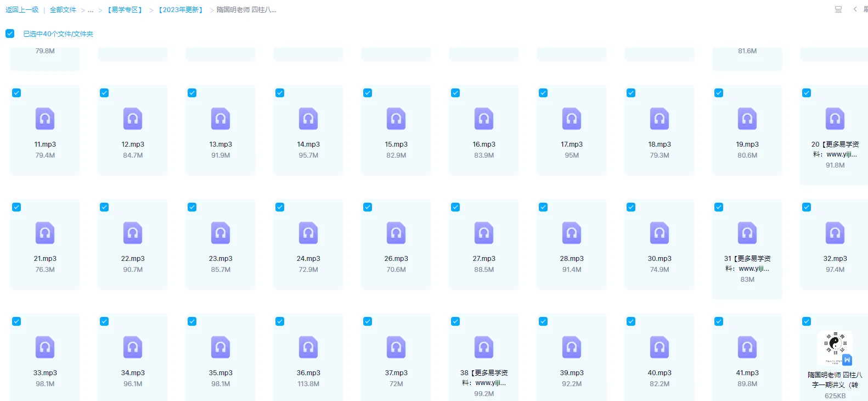The image size is (868, 401).
Task: Deselect the 16.mp3 checkbox
Action: [455, 93]
